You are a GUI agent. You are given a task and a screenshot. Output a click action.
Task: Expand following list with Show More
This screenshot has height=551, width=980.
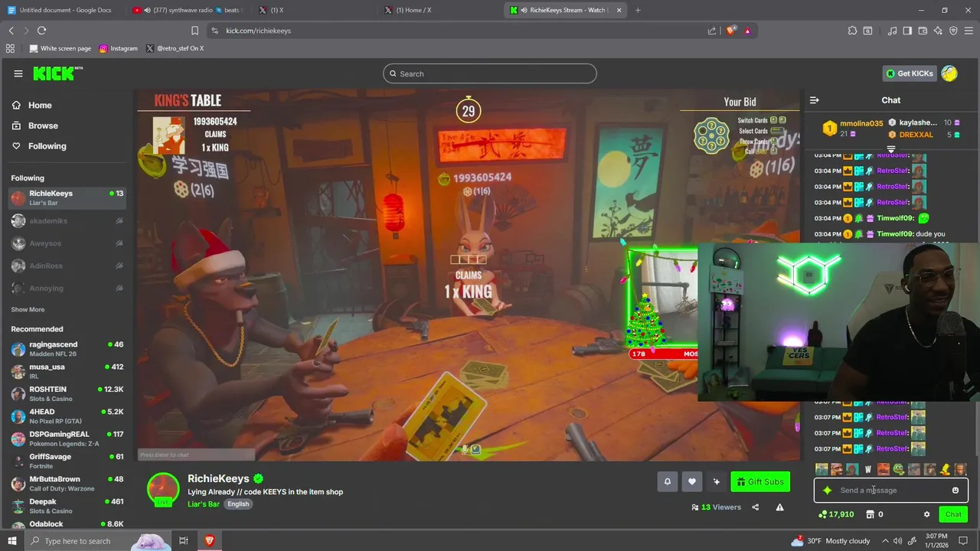(28, 310)
